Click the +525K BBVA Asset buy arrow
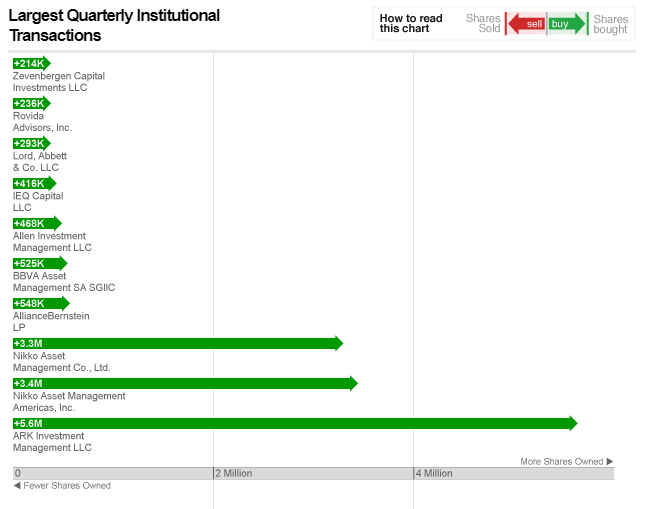 [x=40, y=263]
